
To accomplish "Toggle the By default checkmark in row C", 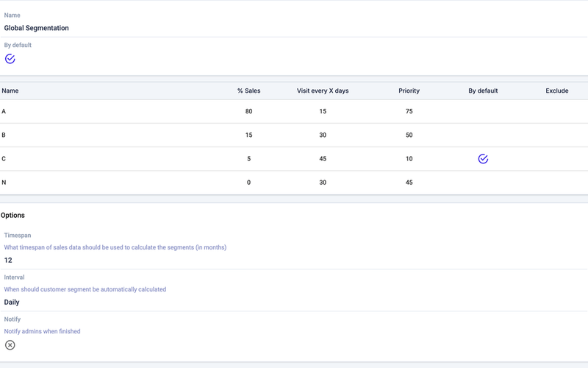I will (x=483, y=159).
